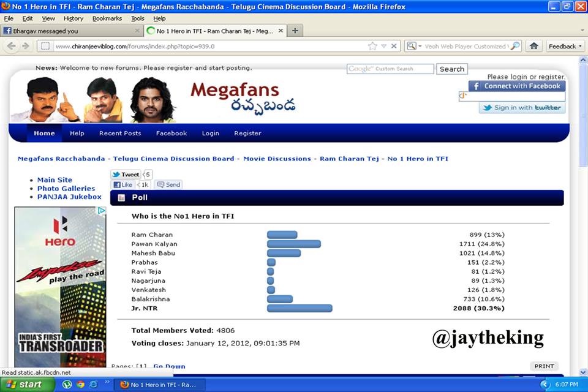Launch Chrome from the quick launch bar
Screen dimensions: 588x392
pyautogui.click(x=80, y=385)
